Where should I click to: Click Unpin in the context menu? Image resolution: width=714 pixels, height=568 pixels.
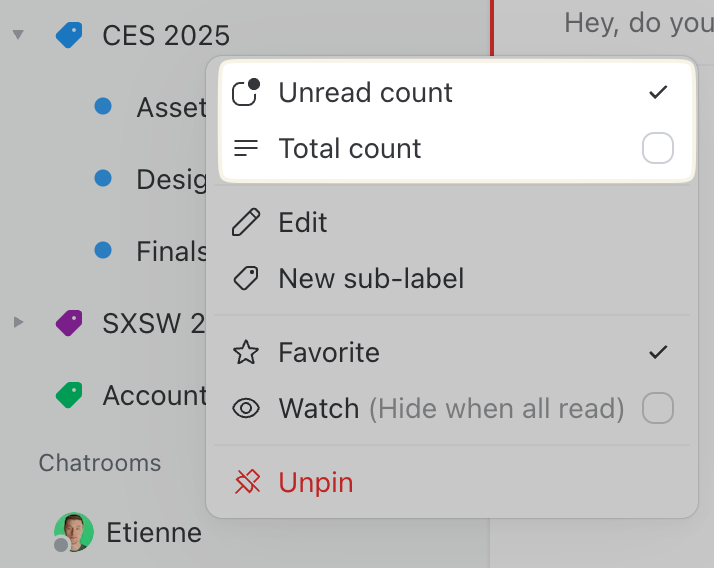pyautogui.click(x=316, y=483)
